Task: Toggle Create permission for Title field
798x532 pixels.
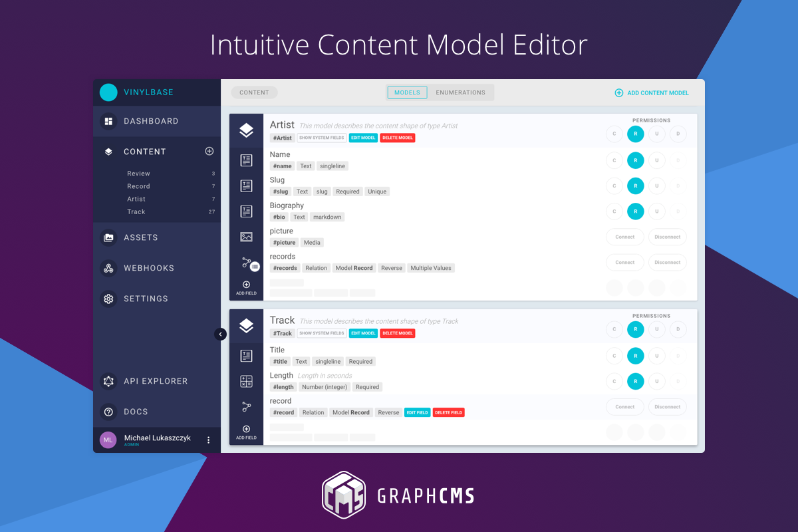Action: (x=614, y=356)
